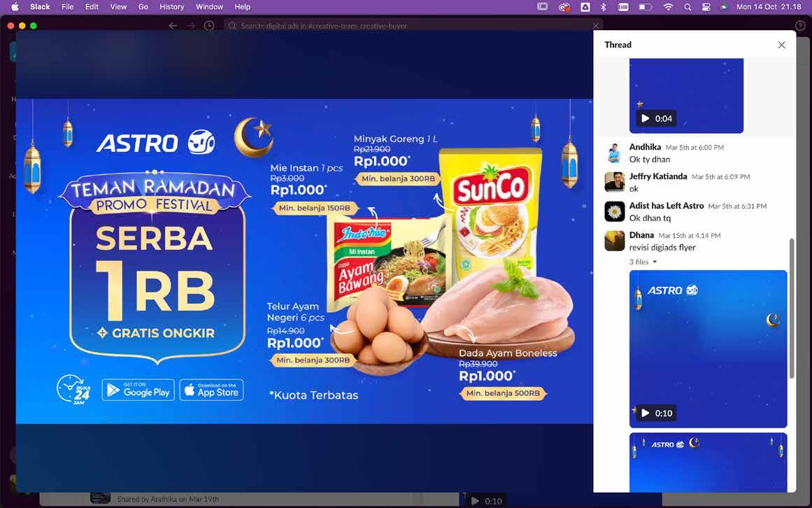Screen dimensions: 812x508
Task: Open the third flyer thumbnail in thread
Action: point(708,462)
